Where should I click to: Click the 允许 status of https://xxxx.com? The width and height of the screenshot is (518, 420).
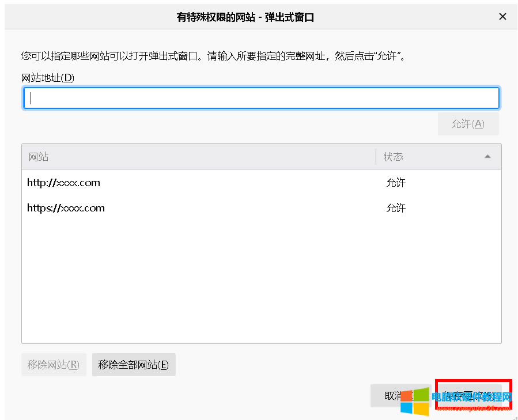point(396,208)
